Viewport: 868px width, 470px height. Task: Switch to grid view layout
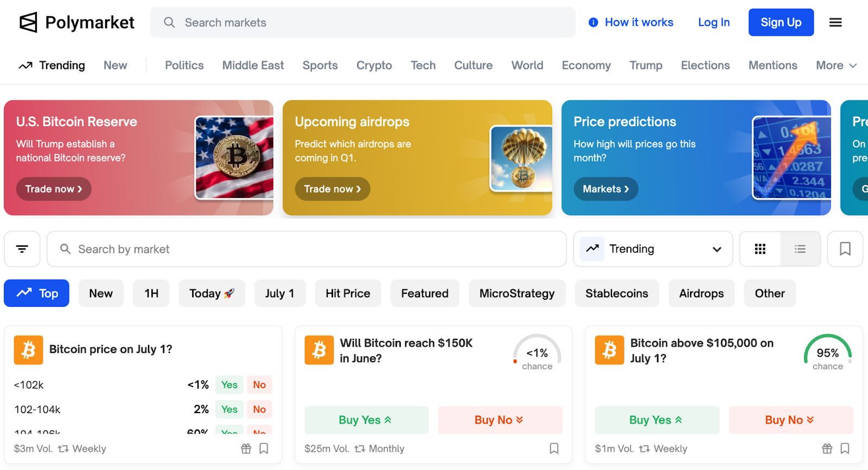(760, 249)
